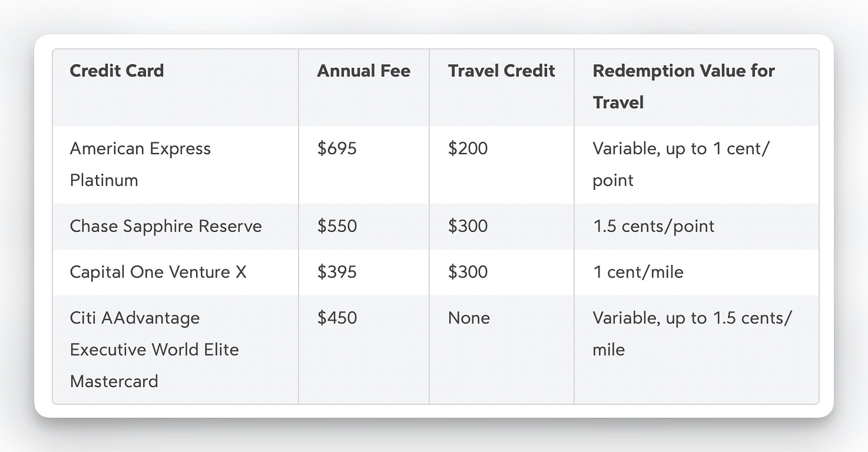Click the Credit Card column header
Image resolution: width=868 pixels, height=452 pixels.
pyautogui.click(x=117, y=71)
